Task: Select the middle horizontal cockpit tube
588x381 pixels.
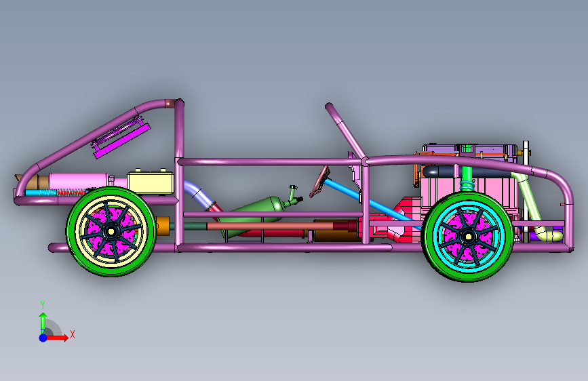Action: coord(273,214)
